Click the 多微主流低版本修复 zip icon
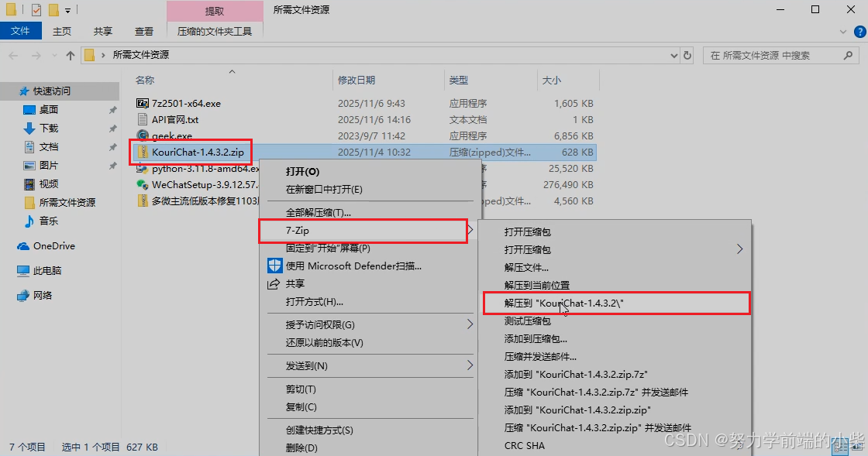 pyautogui.click(x=143, y=201)
